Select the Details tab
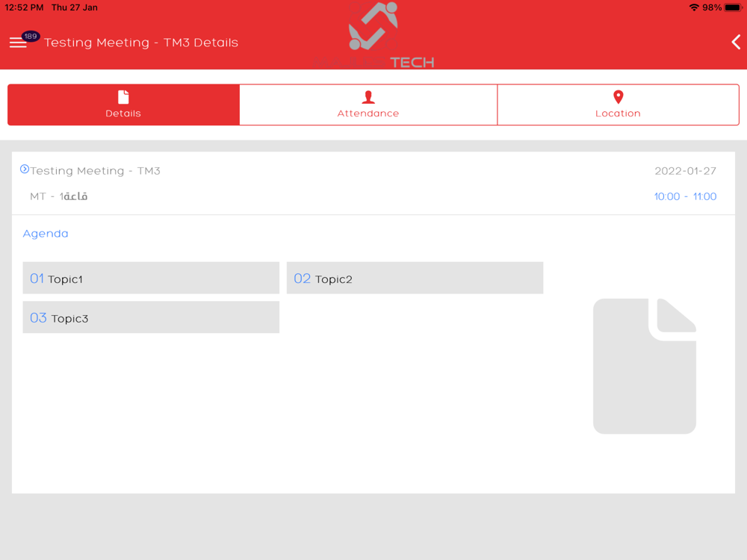This screenshot has width=747, height=560. click(123, 105)
